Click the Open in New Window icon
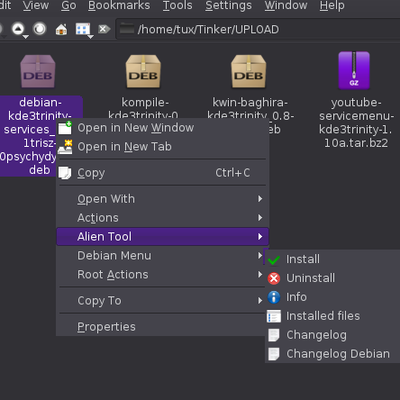 [65, 128]
